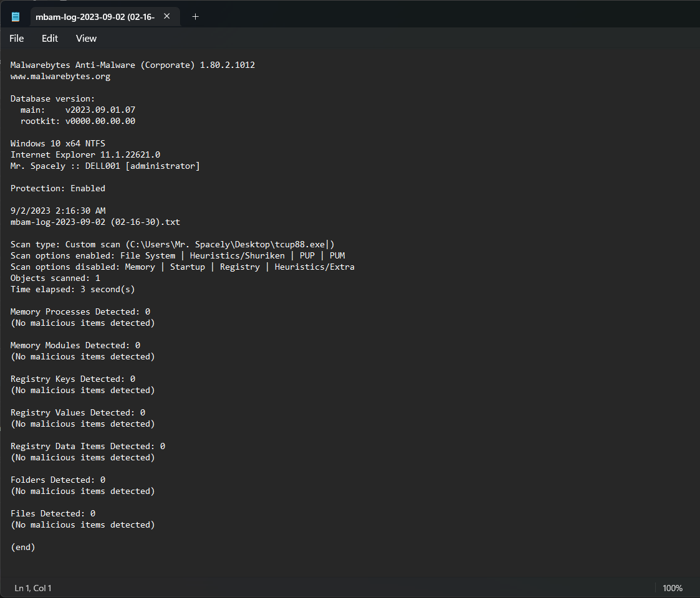Click 'No malicious items detected' under Memory Processes
The image size is (700, 598).
point(82,323)
